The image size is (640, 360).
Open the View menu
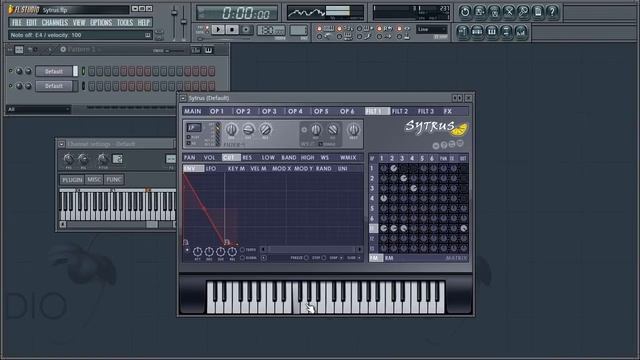(x=79, y=22)
